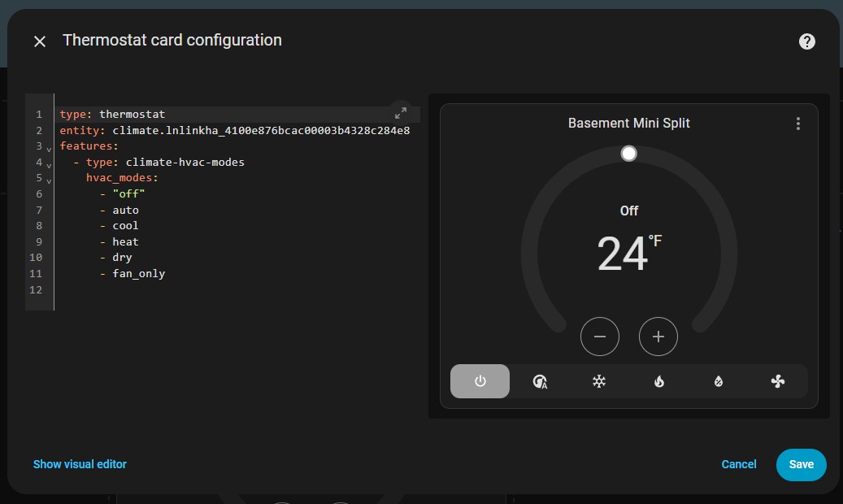This screenshot has width=843, height=504.
Task: Close the Thermostat card configuration dialog
Action: tap(40, 41)
